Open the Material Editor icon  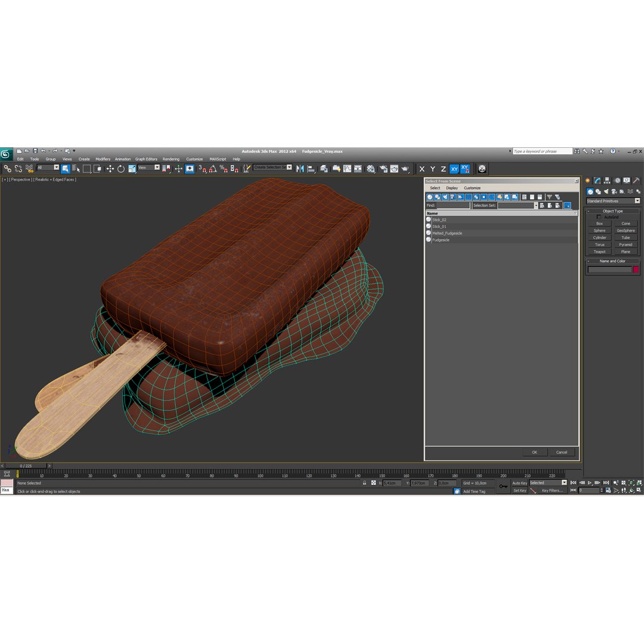click(x=371, y=168)
